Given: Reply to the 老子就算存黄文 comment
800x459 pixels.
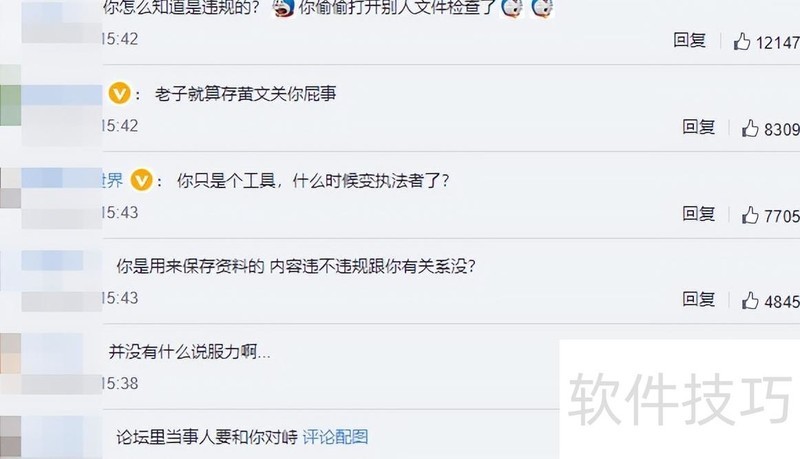Looking at the screenshot, I should 698,126.
